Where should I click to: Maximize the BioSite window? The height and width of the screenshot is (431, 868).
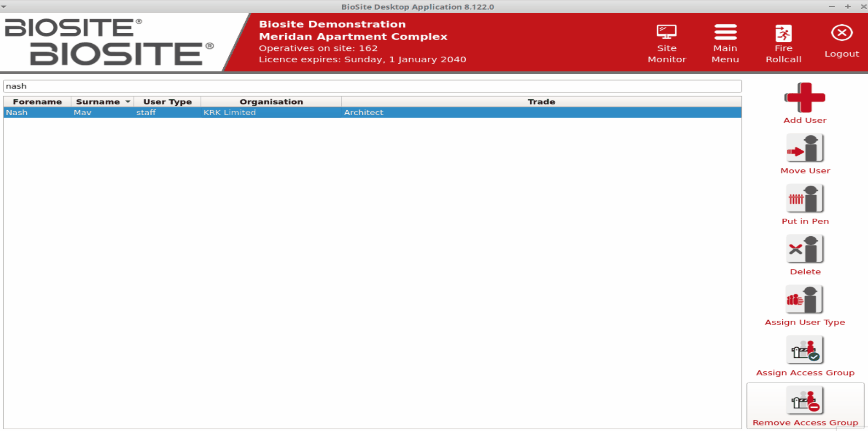[847, 6]
